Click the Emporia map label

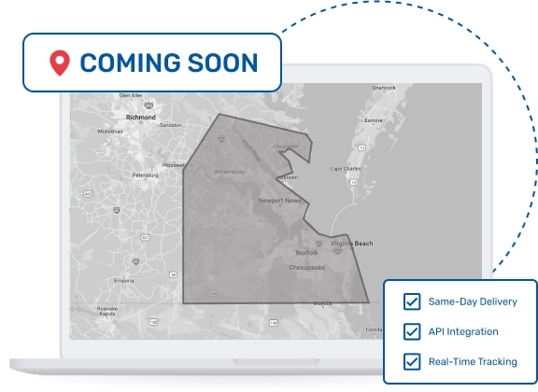(x=124, y=281)
